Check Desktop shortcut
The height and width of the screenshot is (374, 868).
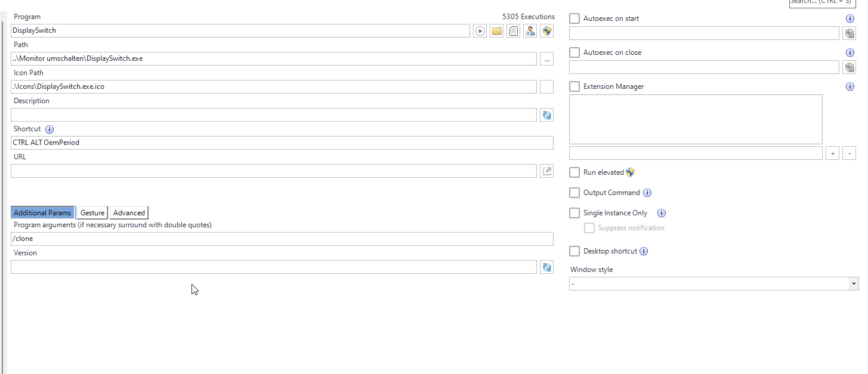coord(574,251)
